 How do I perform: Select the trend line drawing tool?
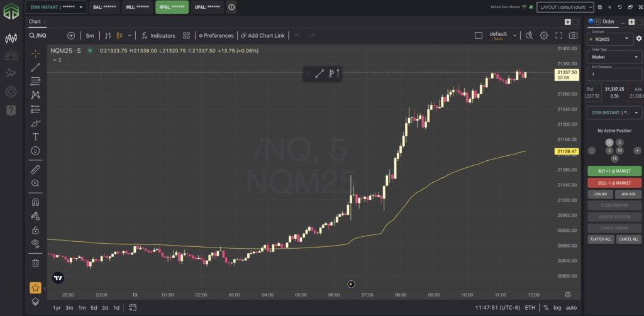(36, 68)
